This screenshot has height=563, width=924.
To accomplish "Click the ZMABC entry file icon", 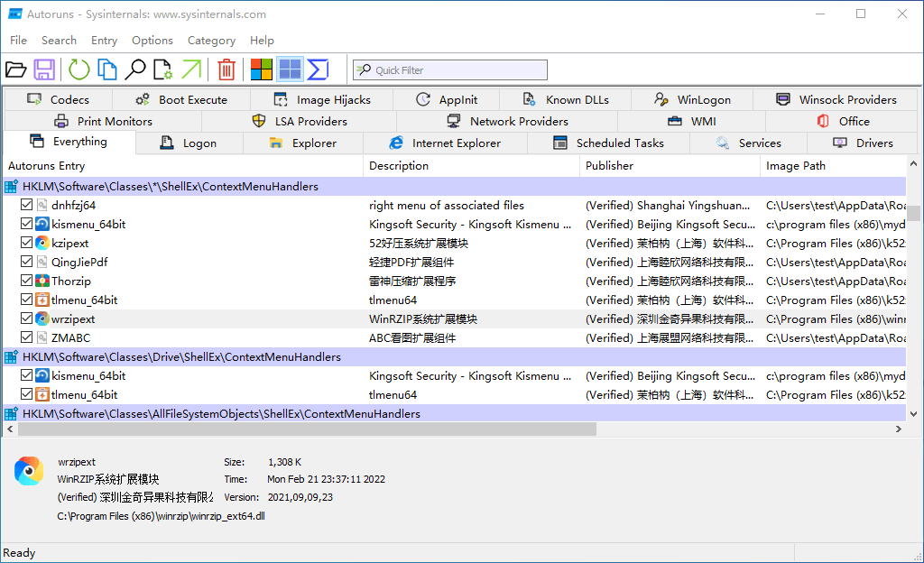I will click(42, 337).
